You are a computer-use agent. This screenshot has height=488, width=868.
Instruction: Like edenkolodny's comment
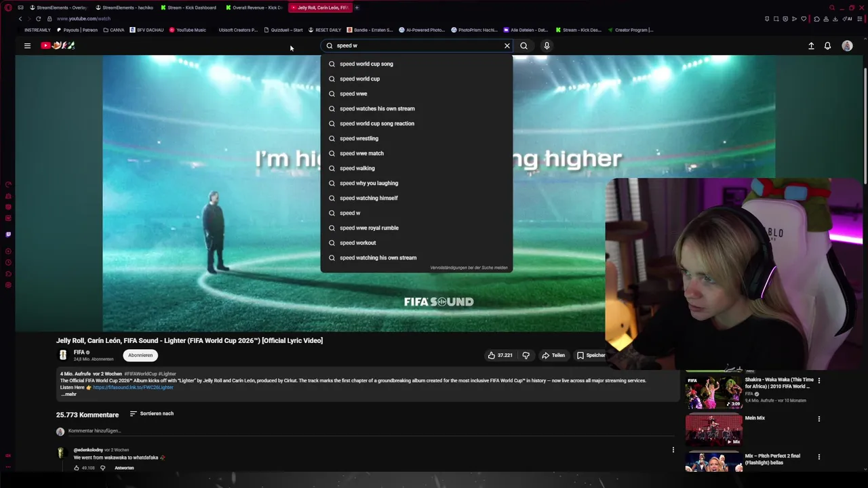pos(77,468)
